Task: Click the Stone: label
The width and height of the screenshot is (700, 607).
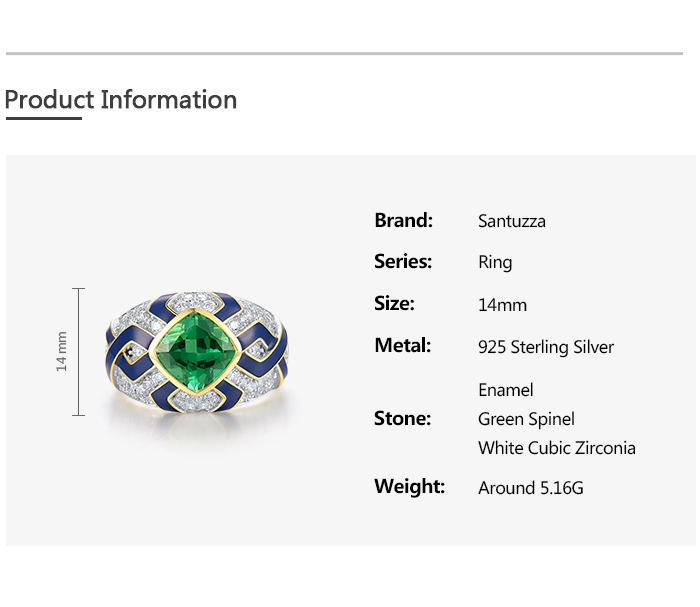Action: click(402, 418)
